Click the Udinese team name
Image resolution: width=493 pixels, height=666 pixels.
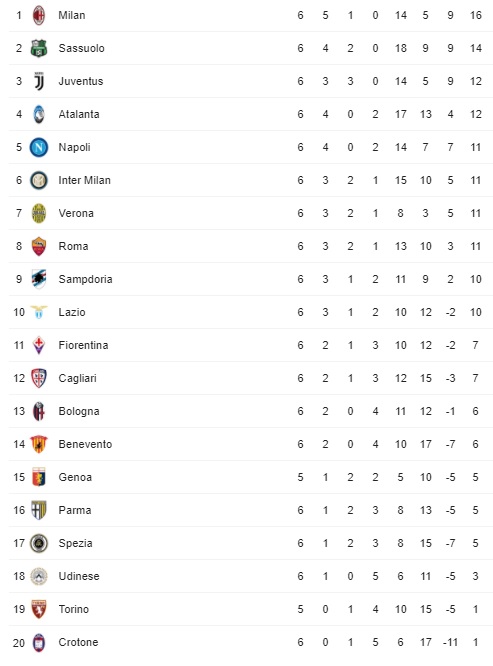[79, 576]
